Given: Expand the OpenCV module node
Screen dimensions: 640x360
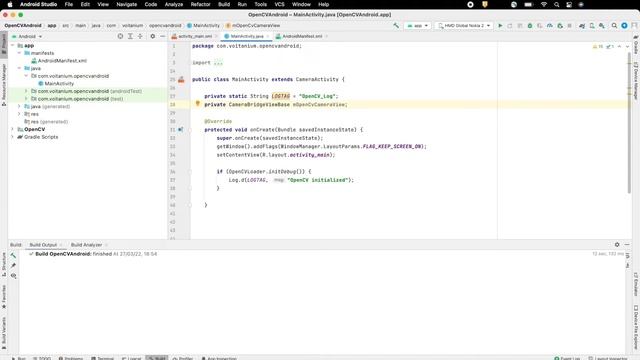Looking at the screenshot, I should (x=13, y=129).
